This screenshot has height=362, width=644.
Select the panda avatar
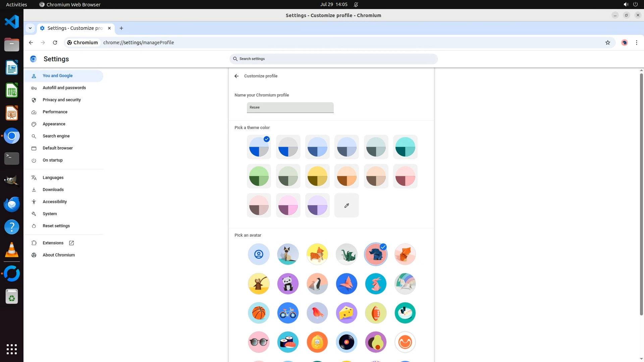point(288,284)
